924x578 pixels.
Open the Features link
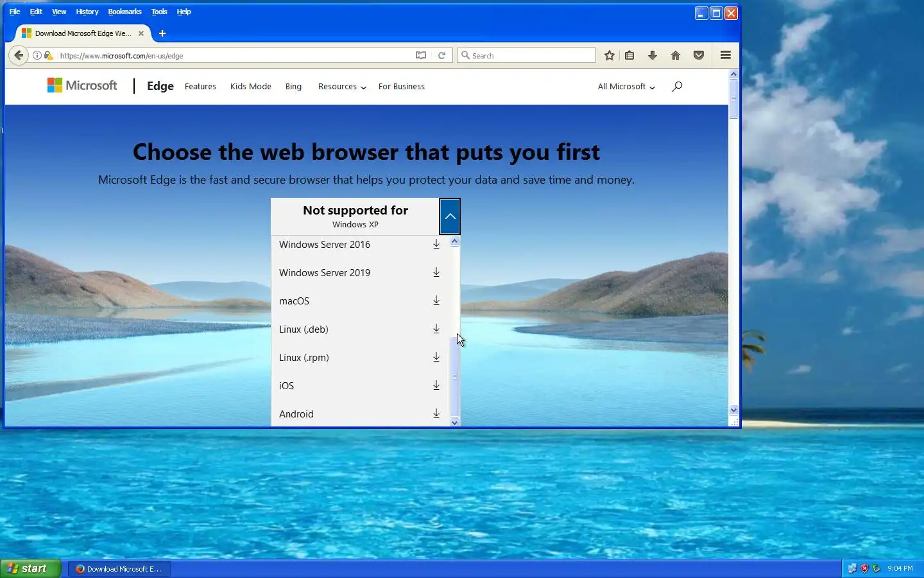click(x=200, y=87)
